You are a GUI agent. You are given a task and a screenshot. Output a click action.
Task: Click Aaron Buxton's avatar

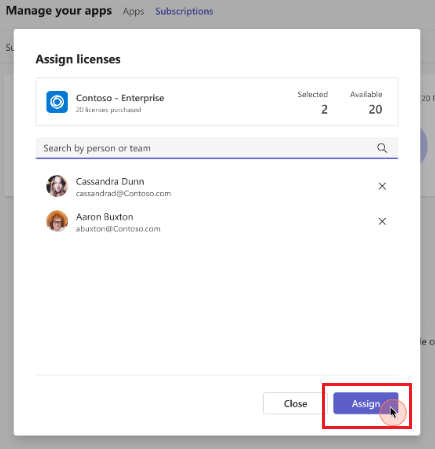pos(57,221)
